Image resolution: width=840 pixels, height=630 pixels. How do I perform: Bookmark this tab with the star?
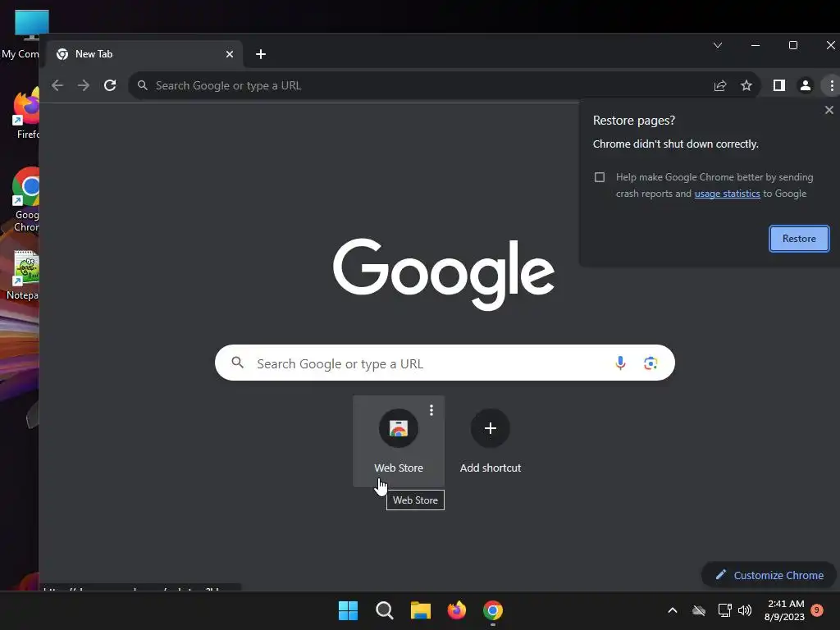pyautogui.click(x=746, y=85)
